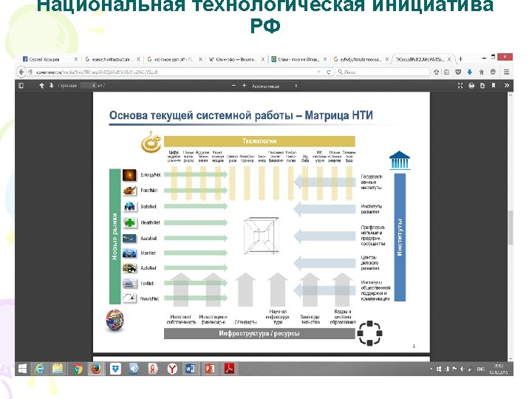
Task: Open the volume control in tray
Action: 462,369
